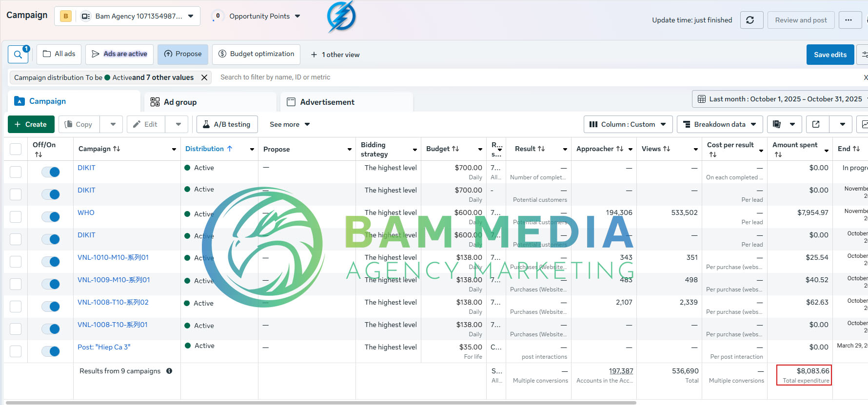Open the three-dot more options menu
868x405 pixels.
pos(850,20)
